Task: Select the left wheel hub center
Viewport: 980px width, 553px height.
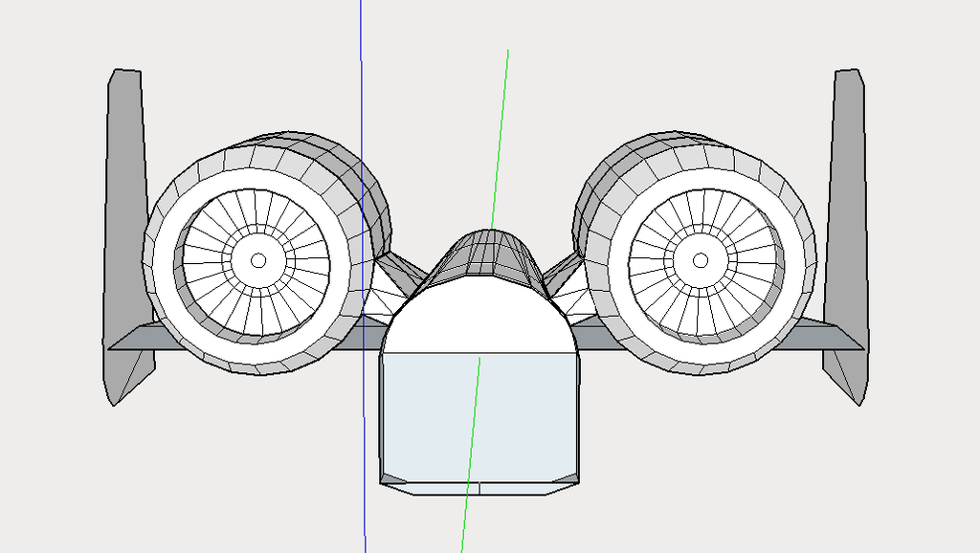Action: [x=258, y=260]
